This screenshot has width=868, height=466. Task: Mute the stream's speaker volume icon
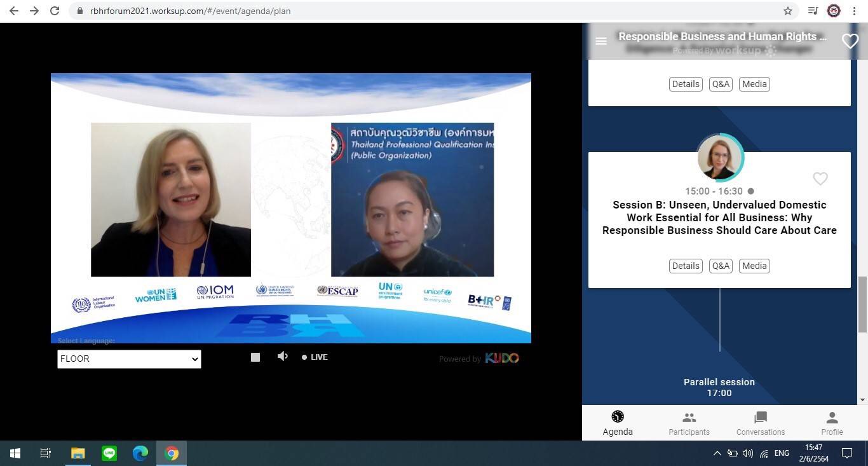pyautogui.click(x=283, y=357)
